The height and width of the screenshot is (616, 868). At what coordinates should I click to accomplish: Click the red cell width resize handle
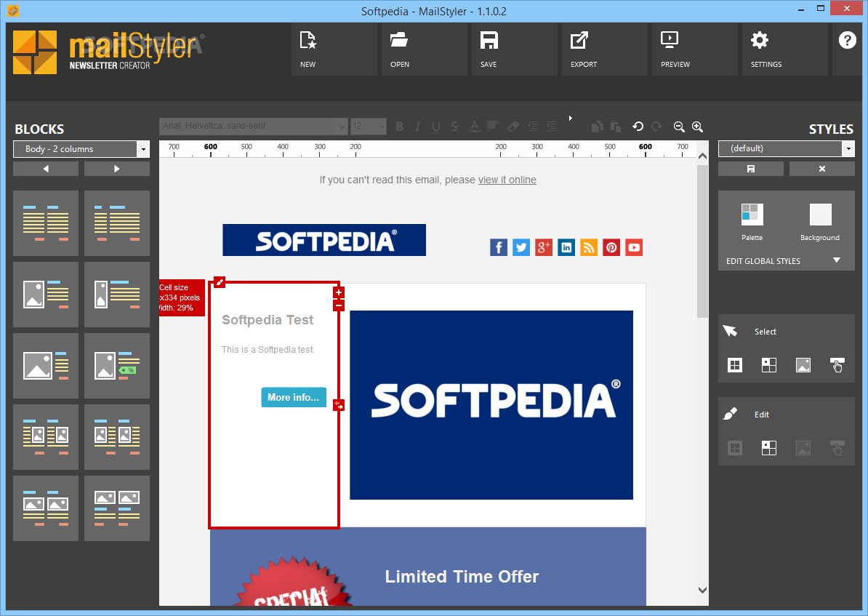339,406
